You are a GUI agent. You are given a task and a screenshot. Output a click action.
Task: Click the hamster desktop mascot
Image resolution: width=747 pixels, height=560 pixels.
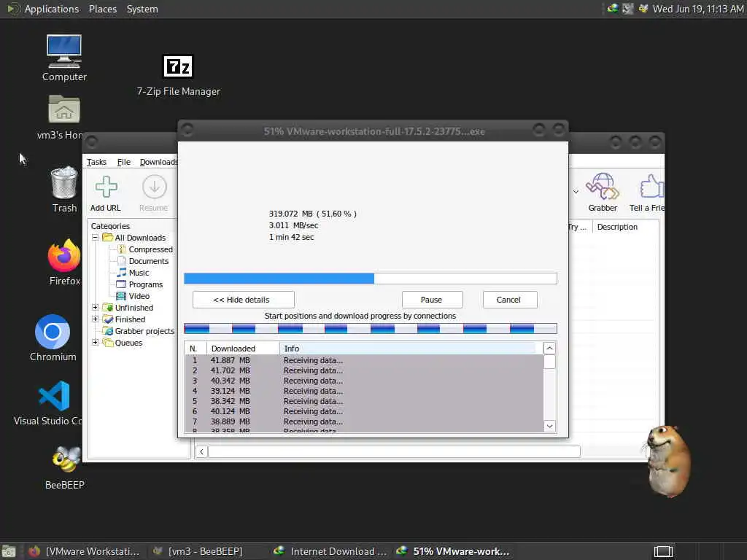tap(667, 461)
